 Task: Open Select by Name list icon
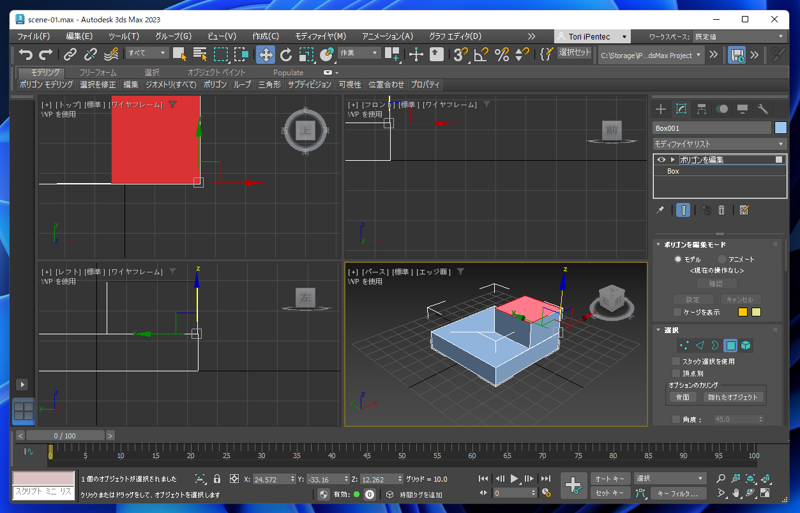tap(200, 54)
